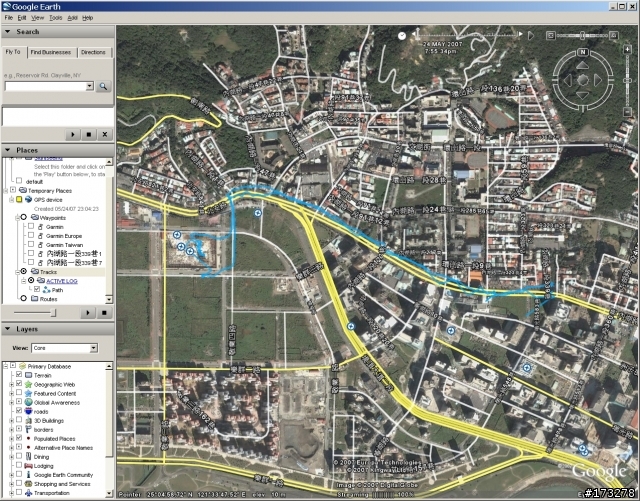Click the Fly To search input field
The height and width of the screenshot is (501, 640).
click(45, 86)
